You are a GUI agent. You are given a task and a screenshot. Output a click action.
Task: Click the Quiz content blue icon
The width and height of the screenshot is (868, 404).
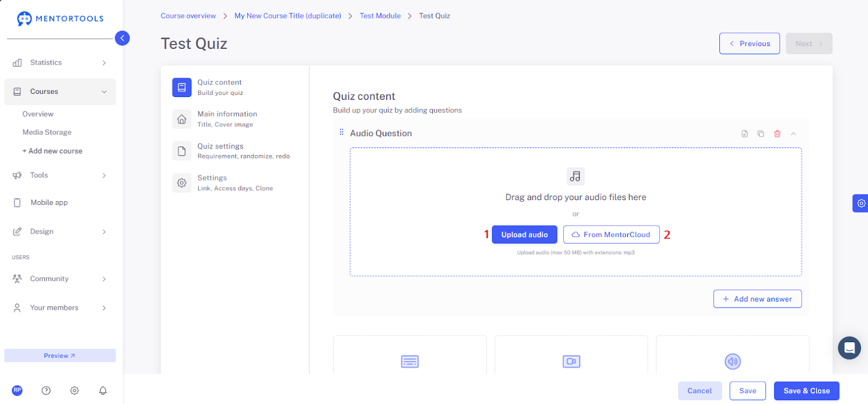(x=182, y=87)
